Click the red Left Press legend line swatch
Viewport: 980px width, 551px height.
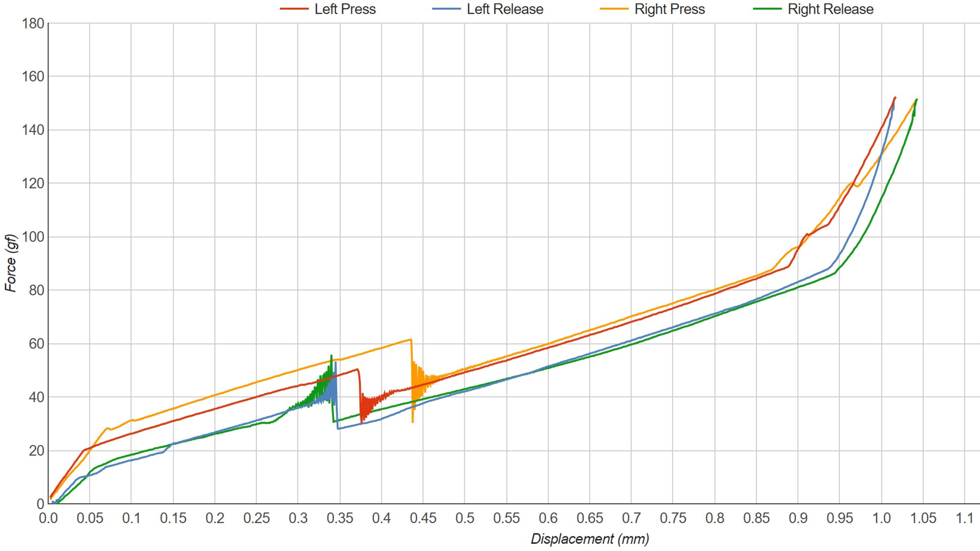click(x=294, y=9)
